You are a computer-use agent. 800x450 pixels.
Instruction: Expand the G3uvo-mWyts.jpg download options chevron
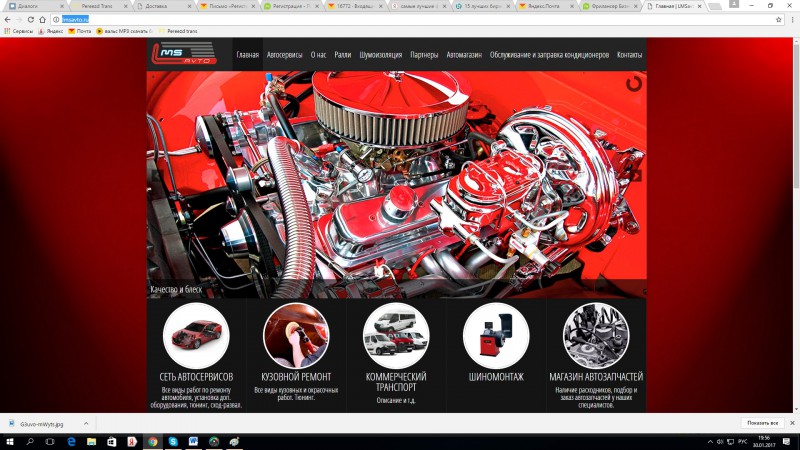point(86,424)
